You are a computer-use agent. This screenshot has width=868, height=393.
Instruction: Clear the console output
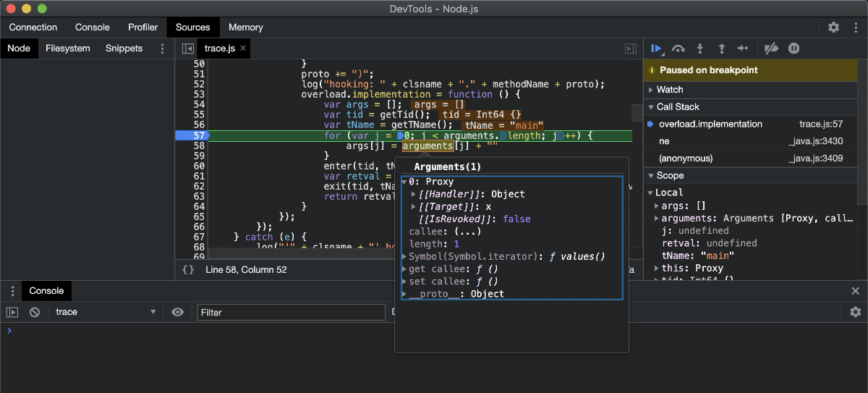coord(34,312)
